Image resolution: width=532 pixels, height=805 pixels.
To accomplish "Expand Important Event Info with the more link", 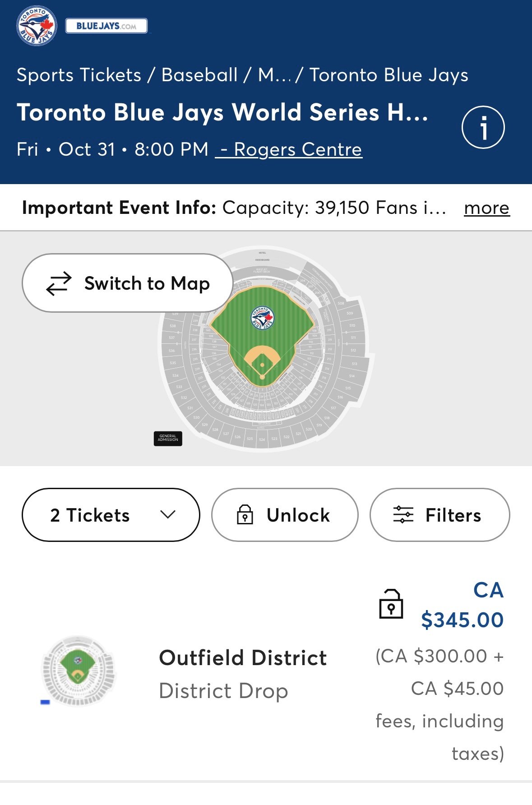I will [486, 208].
